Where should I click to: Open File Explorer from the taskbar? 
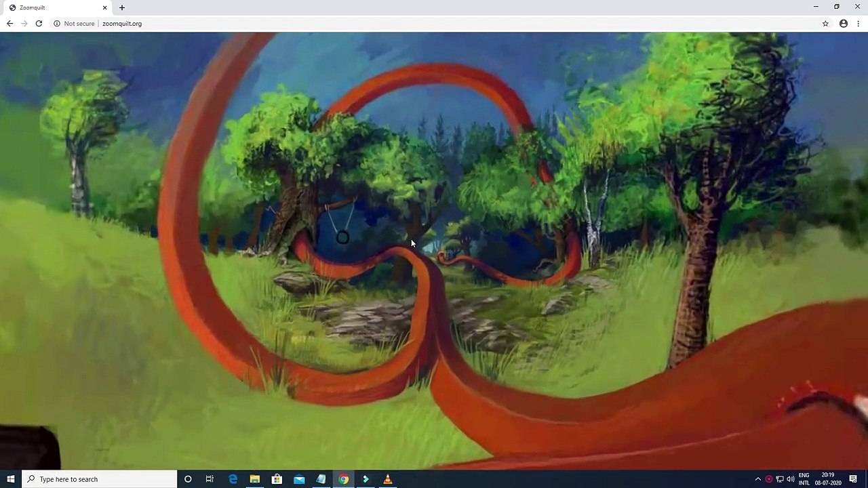(x=255, y=479)
